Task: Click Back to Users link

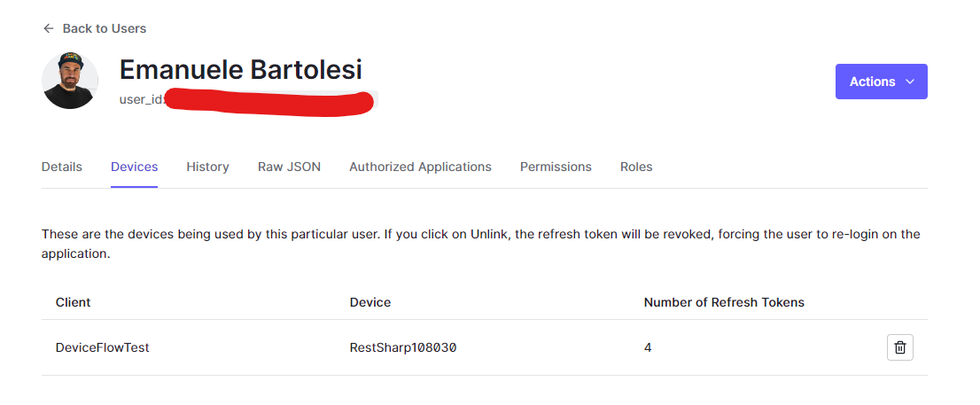Action: coord(104,28)
